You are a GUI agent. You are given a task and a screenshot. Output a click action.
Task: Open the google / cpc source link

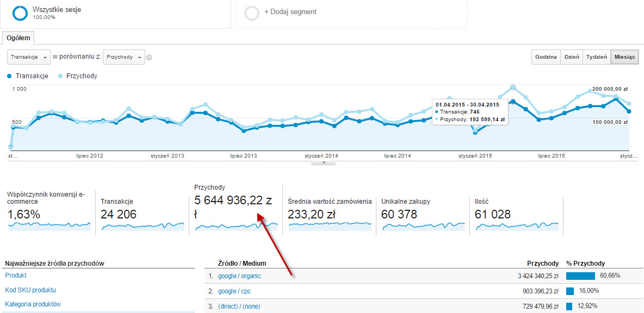[234, 291]
